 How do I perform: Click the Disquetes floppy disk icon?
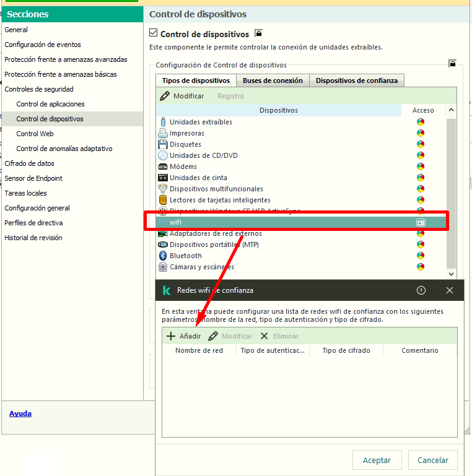163,144
